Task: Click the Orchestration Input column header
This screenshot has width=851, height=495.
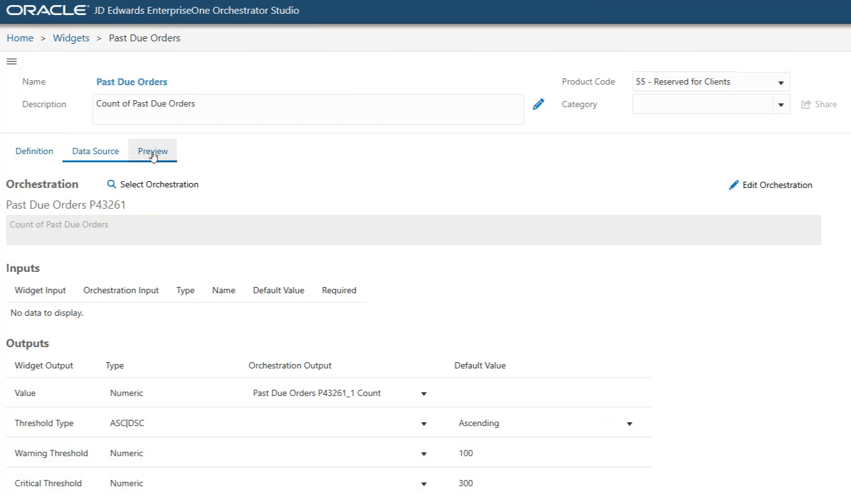Action: pos(121,290)
